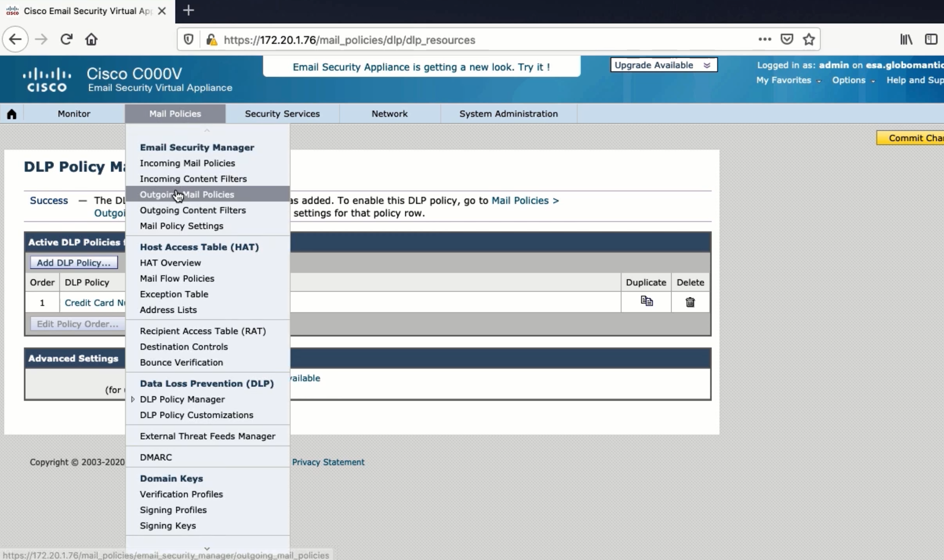The height and width of the screenshot is (560, 944).
Task: Click the connection security padlock warning icon
Action: (x=211, y=40)
